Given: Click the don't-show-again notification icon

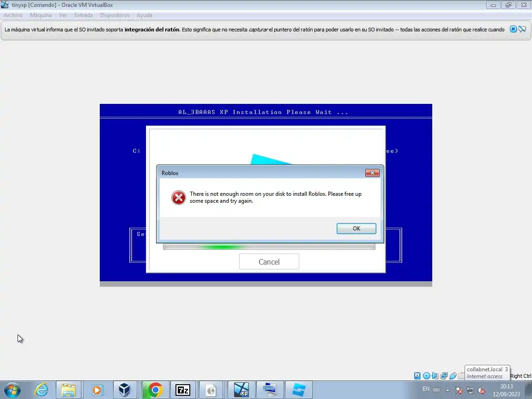Looking at the screenshot, I should click(x=522, y=29).
